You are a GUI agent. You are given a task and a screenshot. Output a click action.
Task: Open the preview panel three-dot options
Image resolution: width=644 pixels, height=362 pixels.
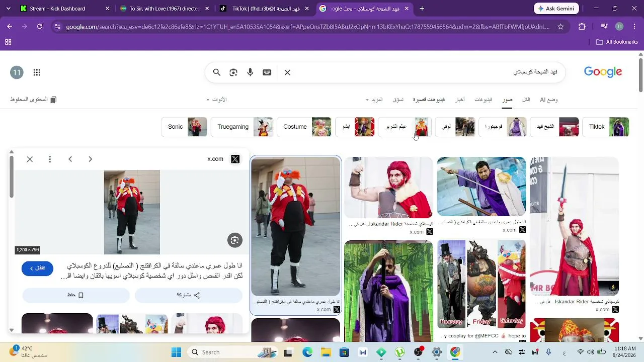tap(50, 159)
